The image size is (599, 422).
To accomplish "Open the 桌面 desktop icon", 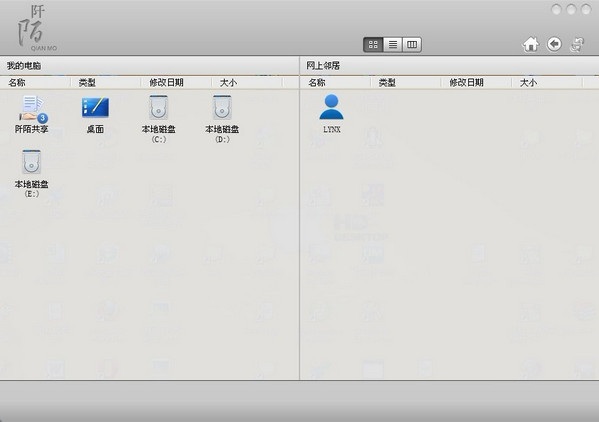I will point(95,107).
